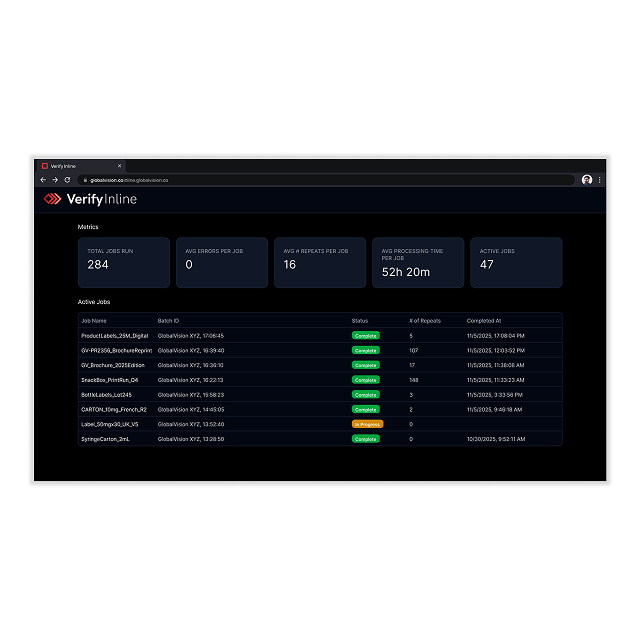Screen dimensions: 640x640
Task: Click Complete badge for SyringeCarton_2mL
Action: click(366, 439)
